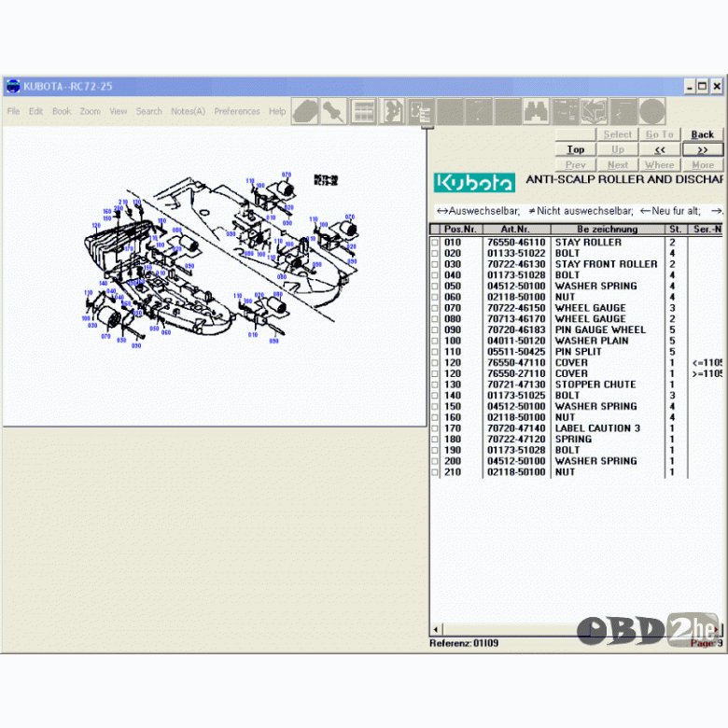
Task: Click the Referenz: 01109 status text
Action: click(x=464, y=643)
